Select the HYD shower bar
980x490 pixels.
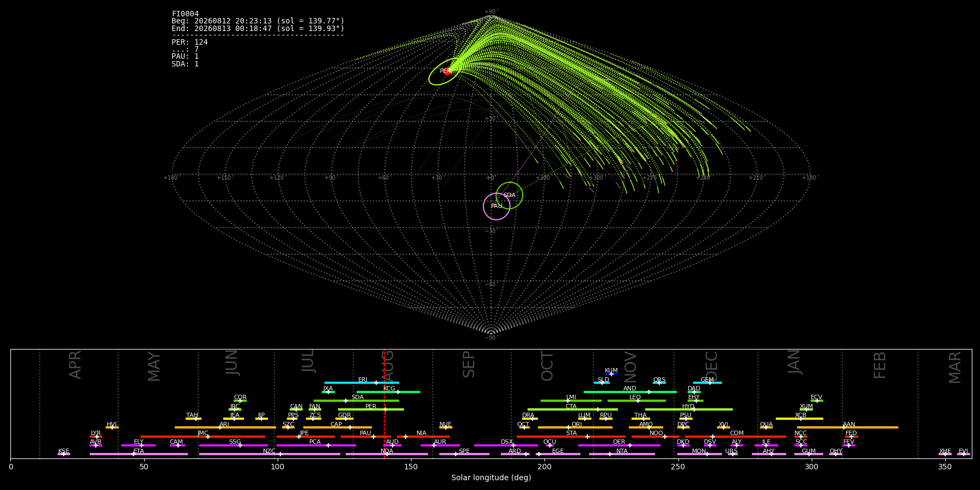(x=689, y=409)
